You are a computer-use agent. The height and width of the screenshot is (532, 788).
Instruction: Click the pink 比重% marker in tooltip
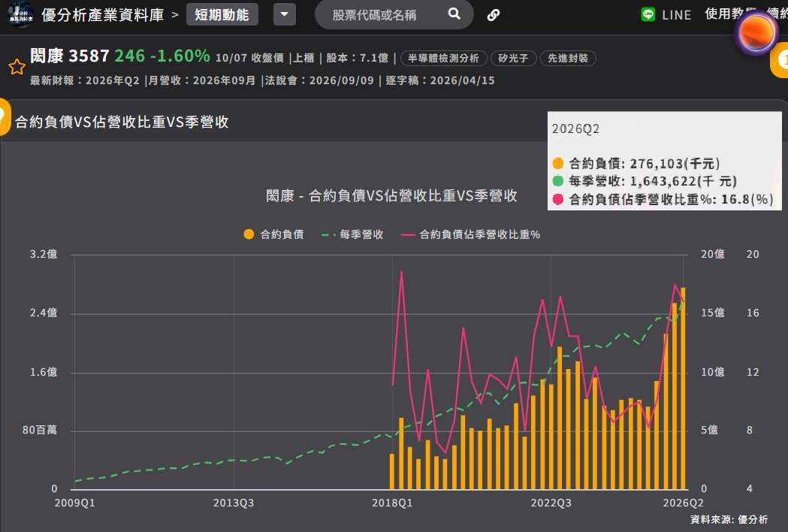coord(558,199)
